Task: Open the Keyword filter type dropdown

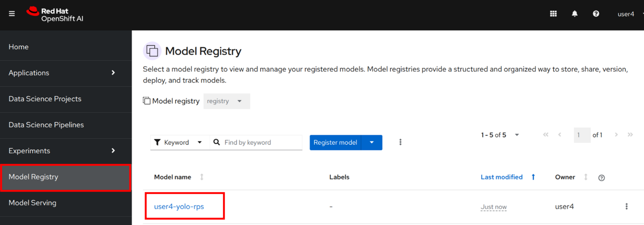Action: point(180,143)
